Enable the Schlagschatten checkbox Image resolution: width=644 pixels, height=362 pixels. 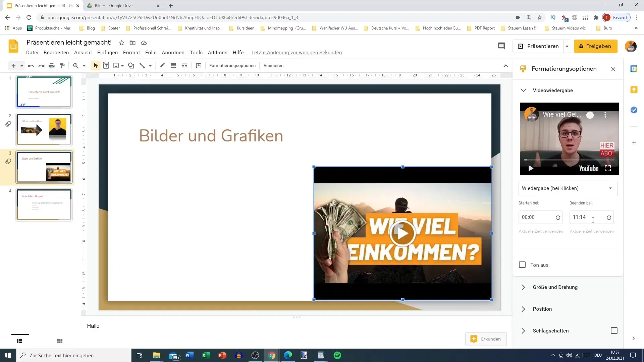614,330
